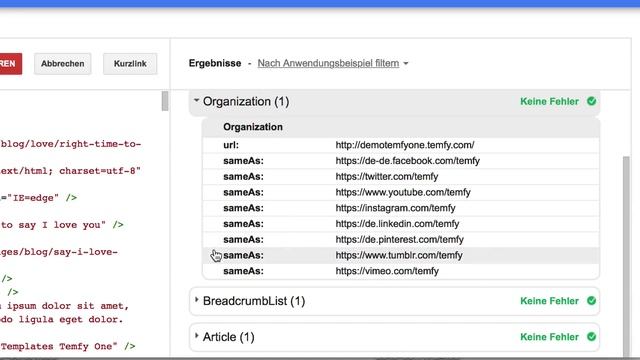Viewport: 640px width, 360px height.
Task: Click code line containing IE=edge
Action: tap(38, 198)
